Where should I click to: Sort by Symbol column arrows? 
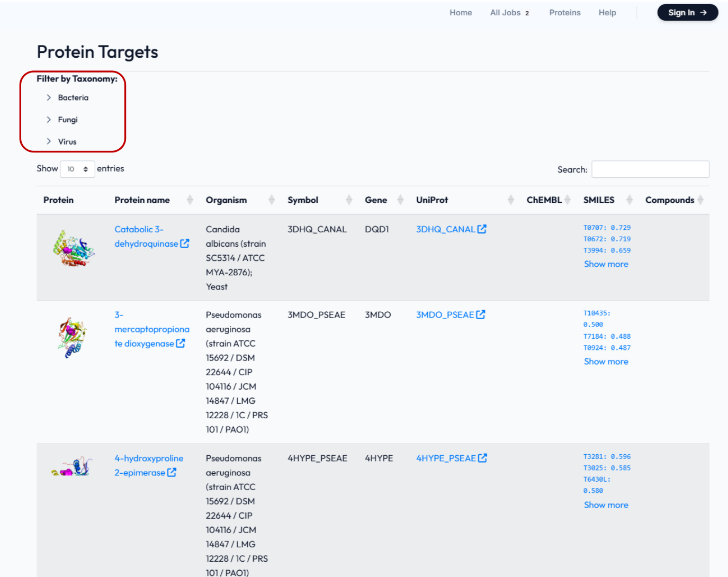pyautogui.click(x=349, y=200)
